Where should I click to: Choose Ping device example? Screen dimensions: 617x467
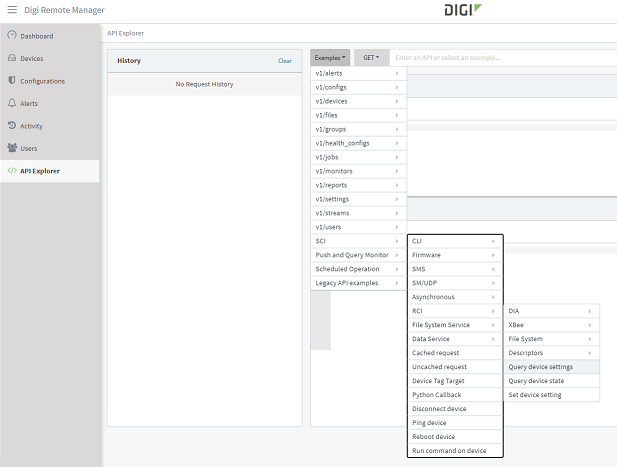[x=455, y=423]
